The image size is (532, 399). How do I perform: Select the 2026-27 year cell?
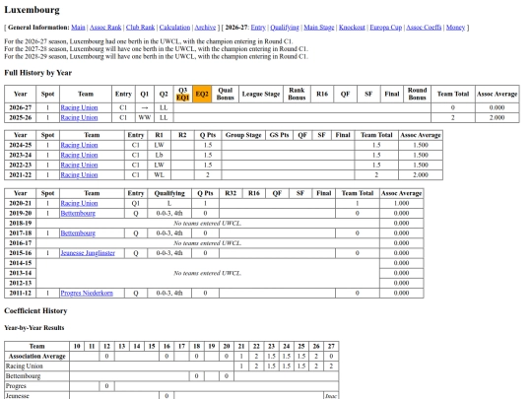(21, 107)
